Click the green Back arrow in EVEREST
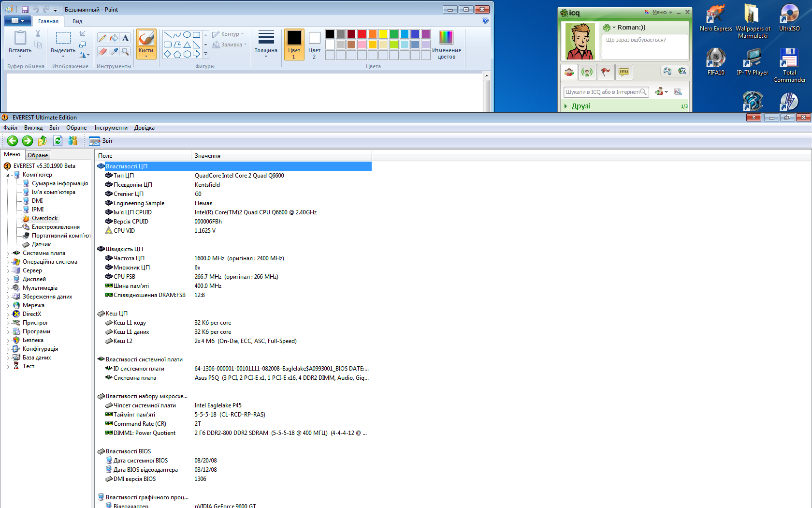Viewport: 812px width, 508px height. (x=13, y=141)
